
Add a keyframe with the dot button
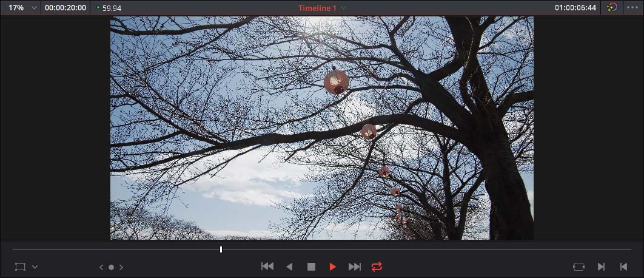pyautogui.click(x=111, y=267)
